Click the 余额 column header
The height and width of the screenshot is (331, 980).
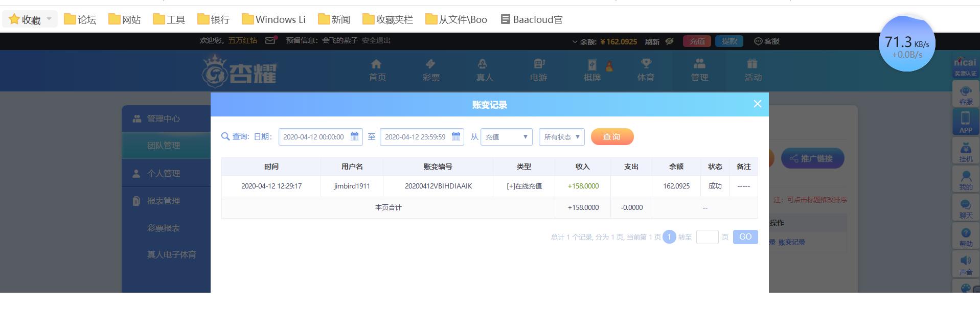(x=676, y=167)
